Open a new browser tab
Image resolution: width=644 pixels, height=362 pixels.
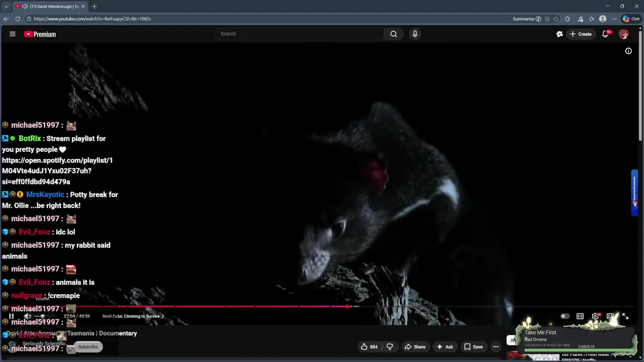(x=94, y=7)
